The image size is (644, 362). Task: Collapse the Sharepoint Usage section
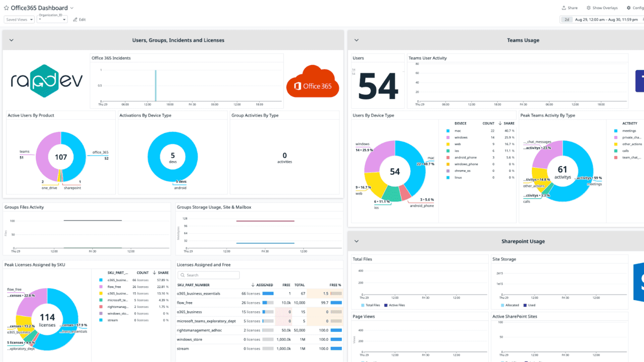[357, 241]
